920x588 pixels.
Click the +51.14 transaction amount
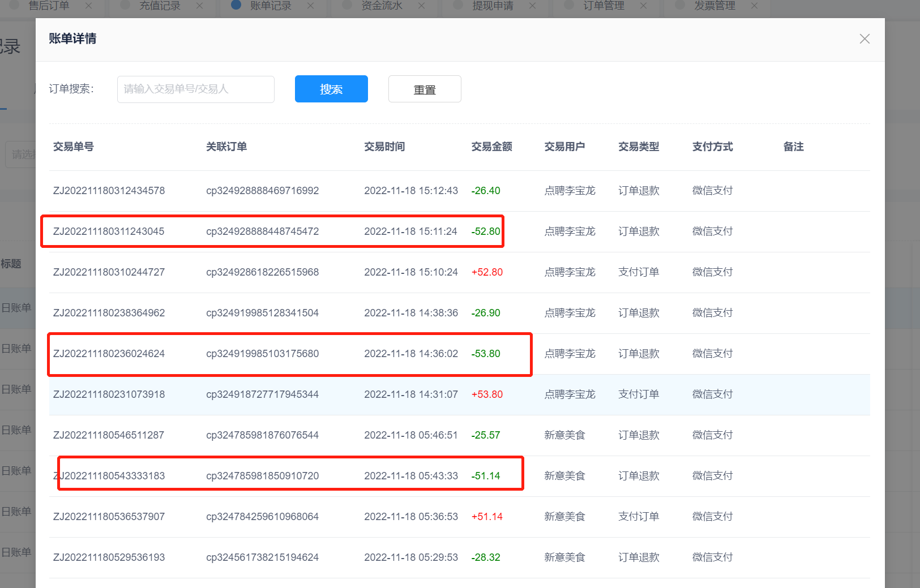point(487,517)
